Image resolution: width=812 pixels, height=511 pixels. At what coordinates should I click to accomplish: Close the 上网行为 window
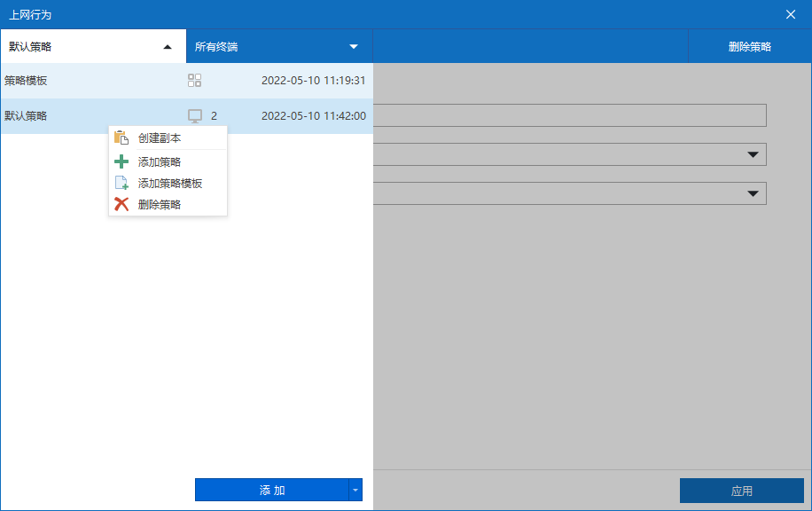[x=791, y=14]
